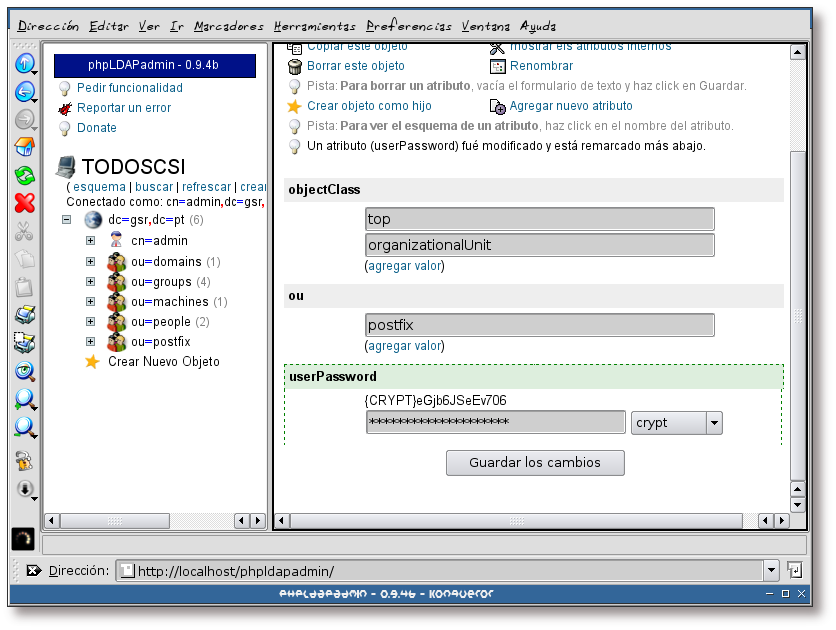The height and width of the screenshot is (630, 836).
Task: Open the crypt encryption dropdown
Action: click(x=676, y=422)
